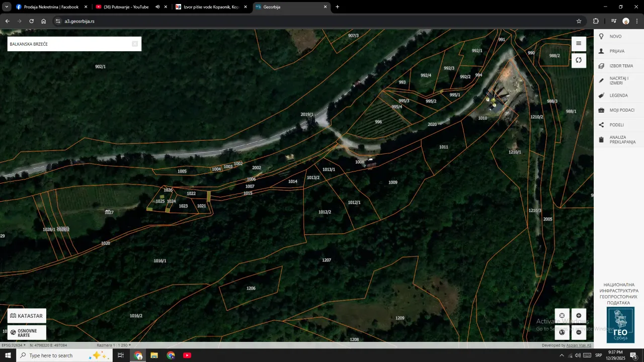Toggle the sidebar with the hamburger icon
The image size is (644, 362).
pyautogui.click(x=578, y=44)
